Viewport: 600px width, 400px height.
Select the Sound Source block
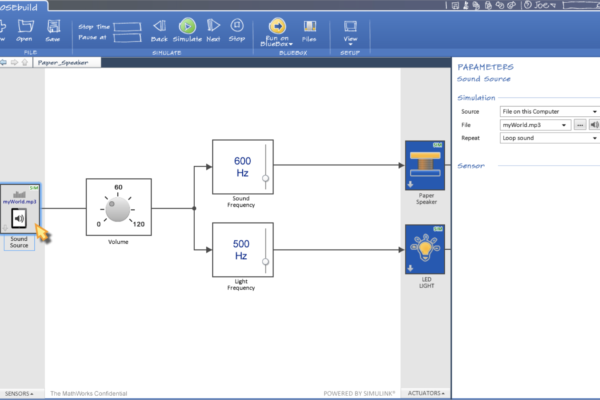pos(19,213)
